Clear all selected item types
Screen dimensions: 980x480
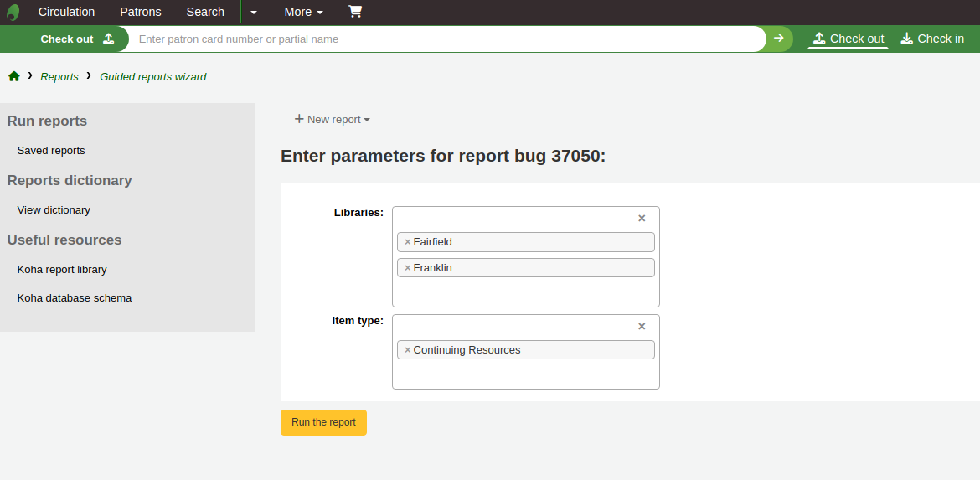642,327
